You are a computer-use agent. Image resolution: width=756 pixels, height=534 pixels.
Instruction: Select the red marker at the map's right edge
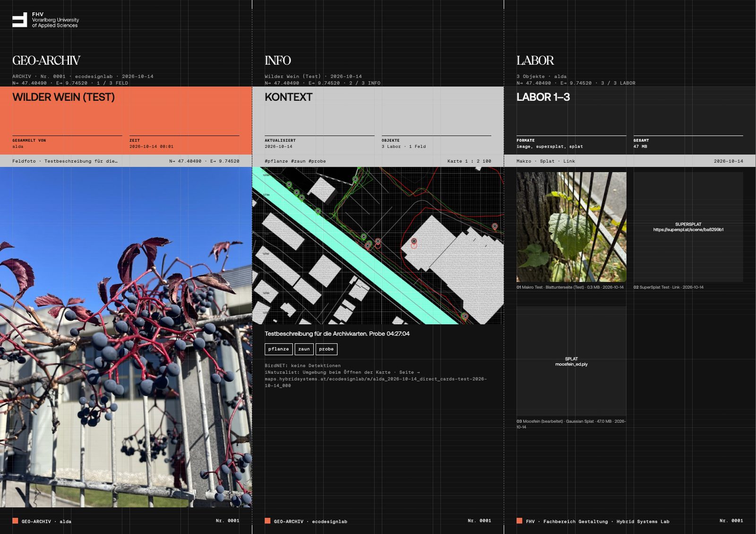(495, 227)
